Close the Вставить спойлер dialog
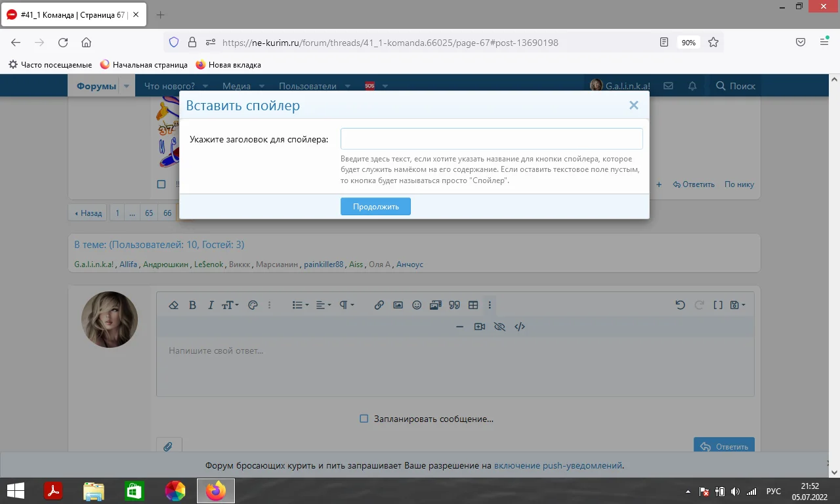Image resolution: width=840 pixels, height=504 pixels. point(633,105)
